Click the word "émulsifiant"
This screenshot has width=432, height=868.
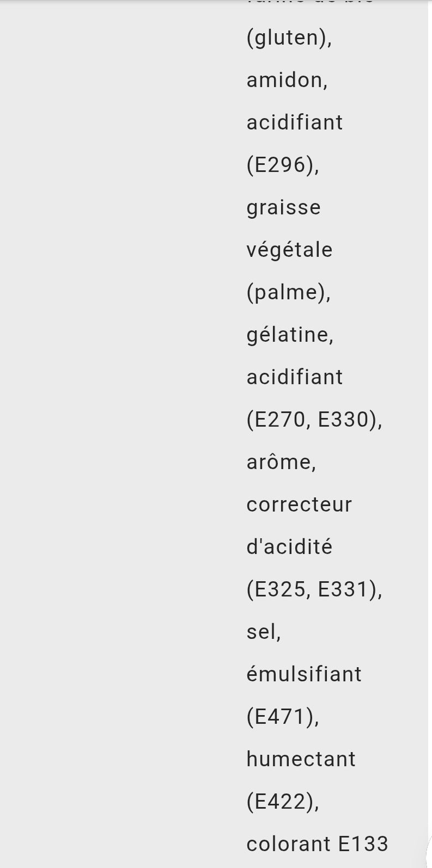pyautogui.click(x=304, y=674)
